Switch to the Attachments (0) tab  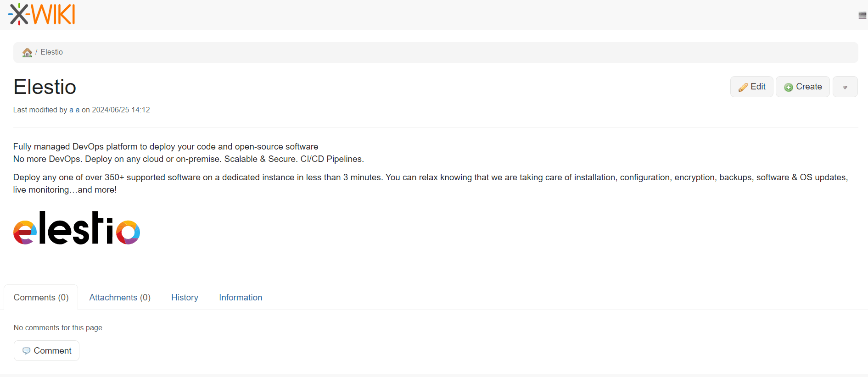coord(120,297)
